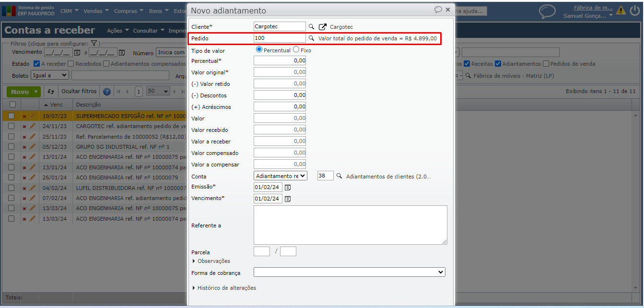Image resolution: width=644 pixels, height=308 pixels.
Task: Delete the LUFIL DISTRIBUIDORA row with red X
Action: pyautogui.click(x=24, y=188)
